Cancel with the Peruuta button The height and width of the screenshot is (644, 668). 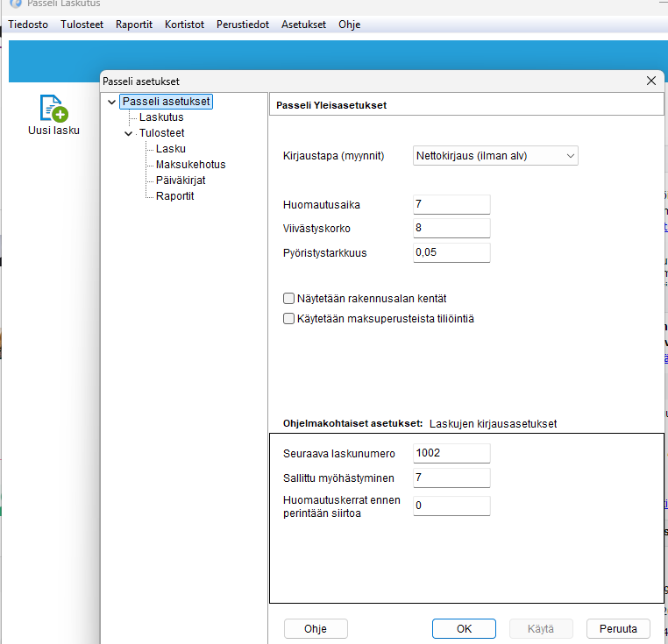coord(618,629)
